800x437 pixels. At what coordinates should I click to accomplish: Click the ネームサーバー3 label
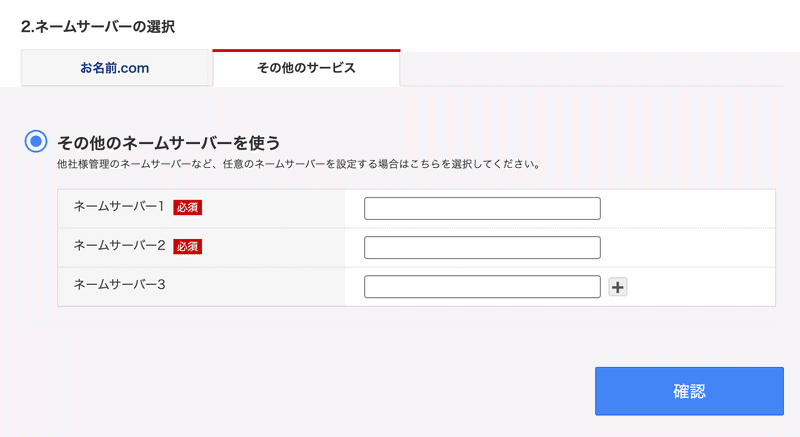(118, 285)
